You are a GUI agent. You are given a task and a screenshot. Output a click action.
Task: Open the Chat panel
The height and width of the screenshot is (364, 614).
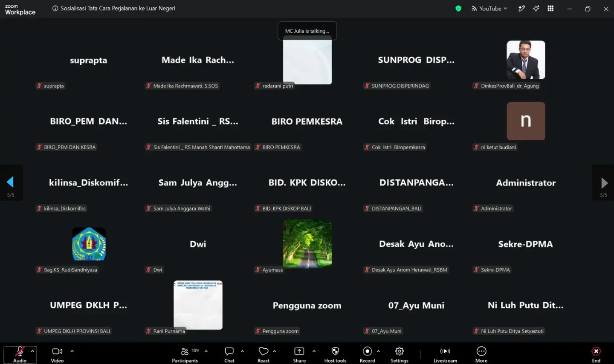(x=229, y=355)
